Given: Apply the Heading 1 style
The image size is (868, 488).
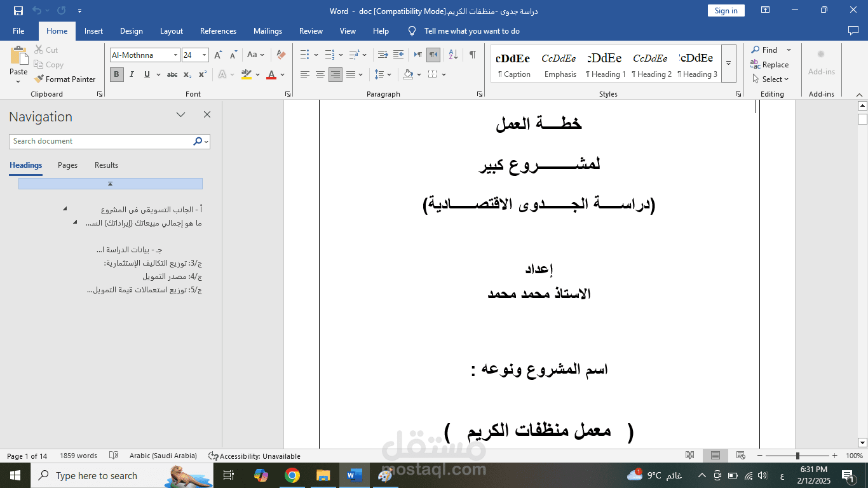Looking at the screenshot, I should 605,64.
